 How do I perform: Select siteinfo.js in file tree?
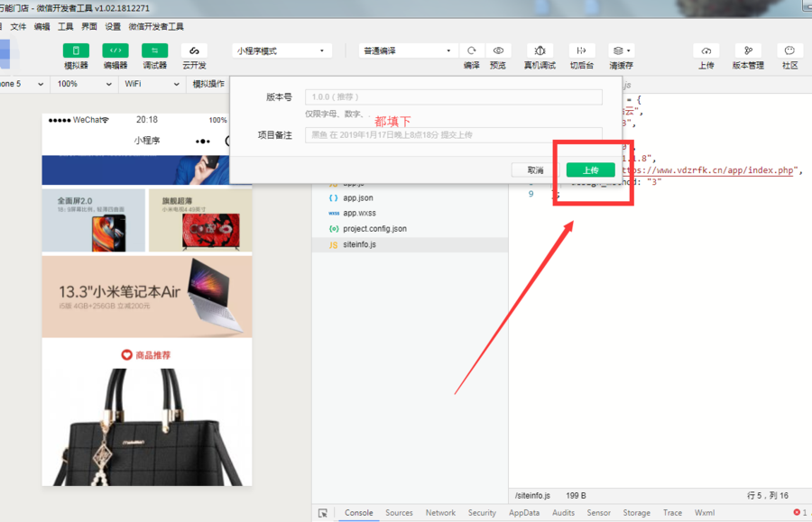pyautogui.click(x=411, y=244)
